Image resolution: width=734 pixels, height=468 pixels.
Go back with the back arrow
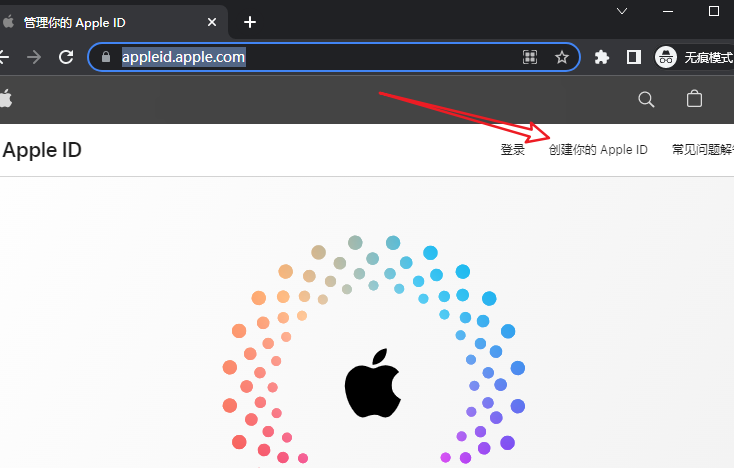point(4,57)
